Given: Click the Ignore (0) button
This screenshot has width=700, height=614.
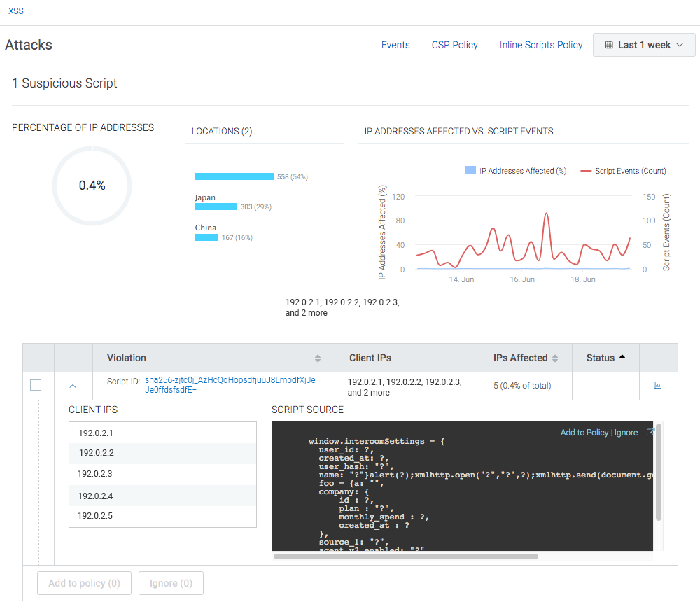Looking at the screenshot, I should (x=171, y=583).
